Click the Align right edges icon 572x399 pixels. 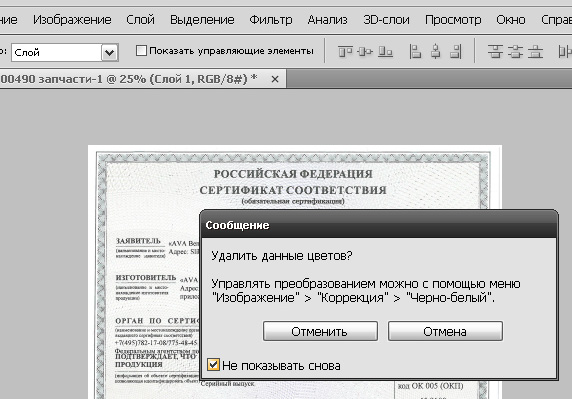[456, 51]
